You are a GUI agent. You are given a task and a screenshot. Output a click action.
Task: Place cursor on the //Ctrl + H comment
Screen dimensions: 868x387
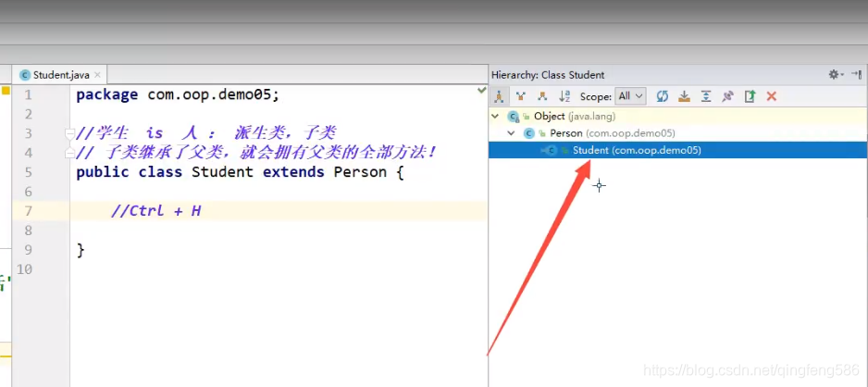click(x=156, y=211)
